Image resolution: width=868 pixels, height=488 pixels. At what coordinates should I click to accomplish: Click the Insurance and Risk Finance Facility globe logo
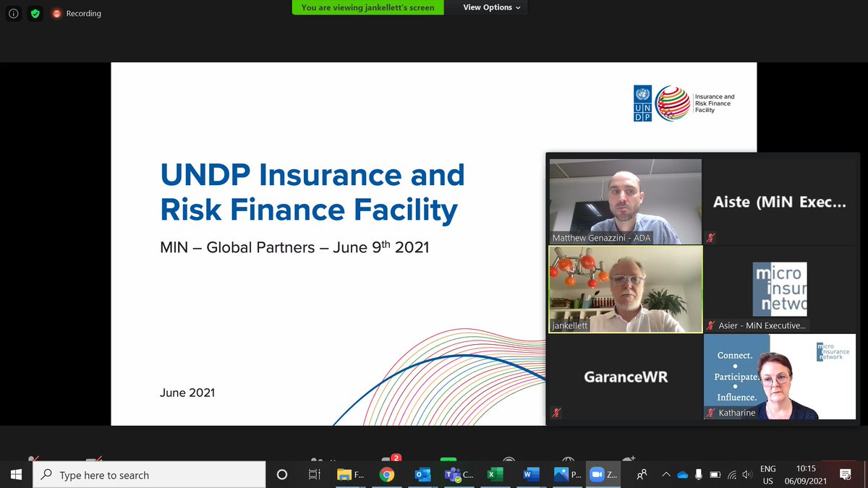(x=673, y=103)
